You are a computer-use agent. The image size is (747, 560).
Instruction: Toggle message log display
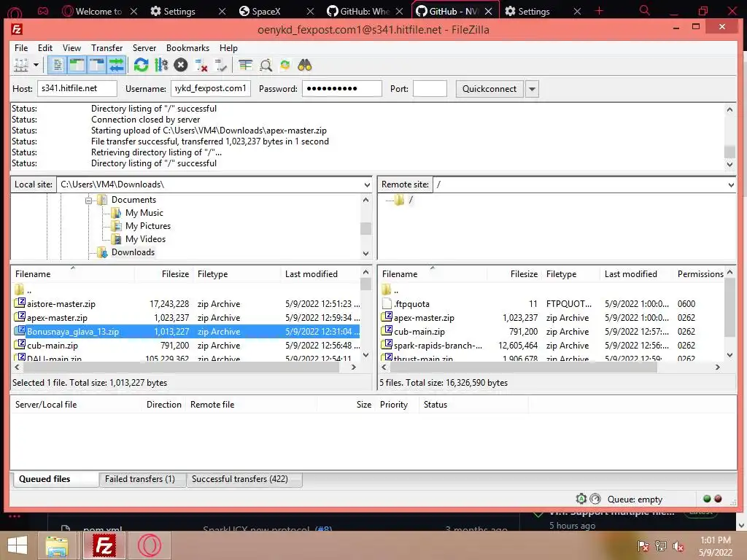point(57,65)
